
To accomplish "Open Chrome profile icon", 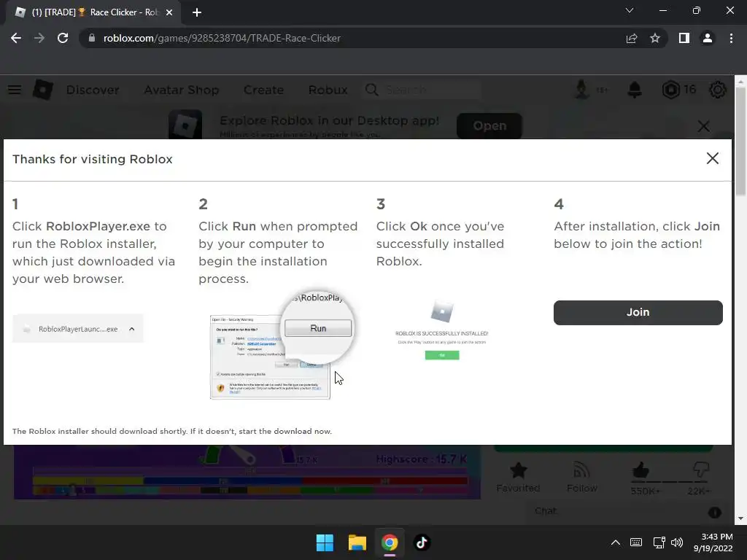I will [x=708, y=38].
